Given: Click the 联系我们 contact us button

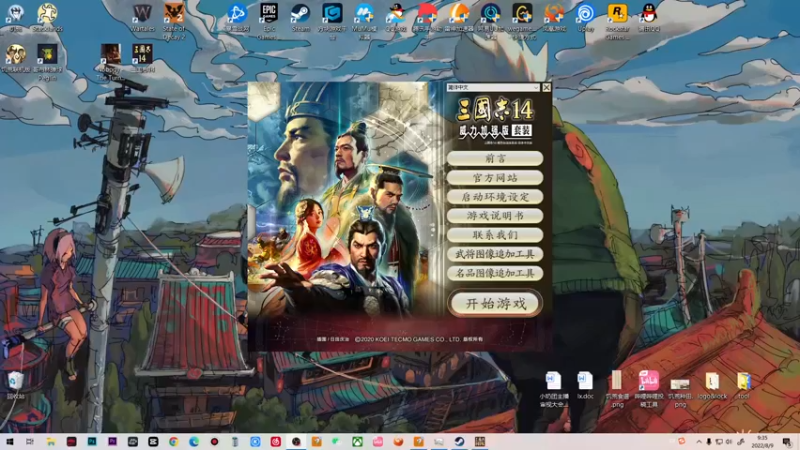Looking at the screenshot, I should pyautogui.click(x=495, y=235).
